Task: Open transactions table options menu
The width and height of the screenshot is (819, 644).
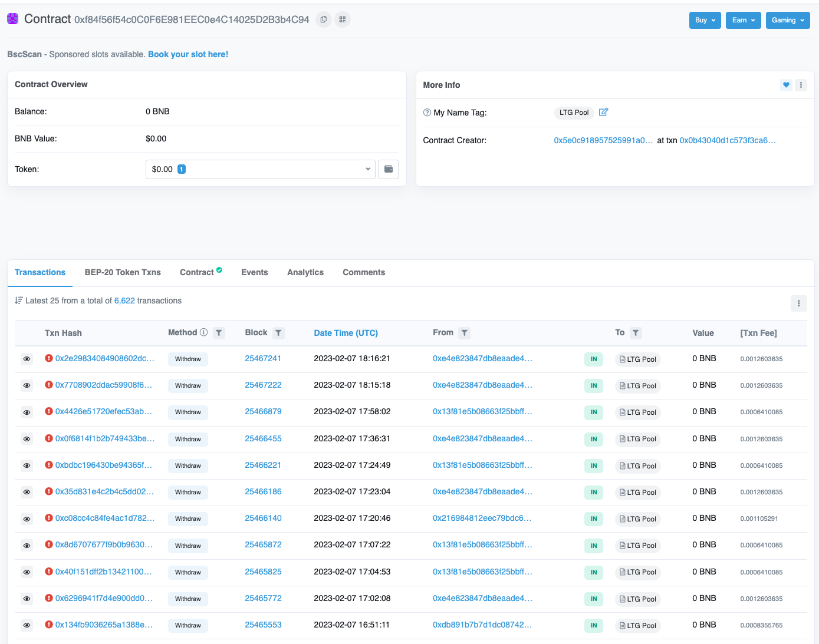Action: pos(799,303)
